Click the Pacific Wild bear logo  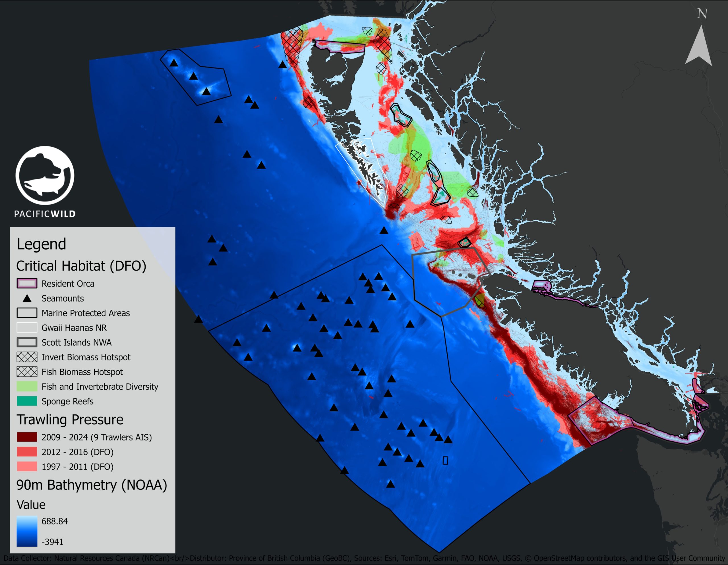point(45,175)
